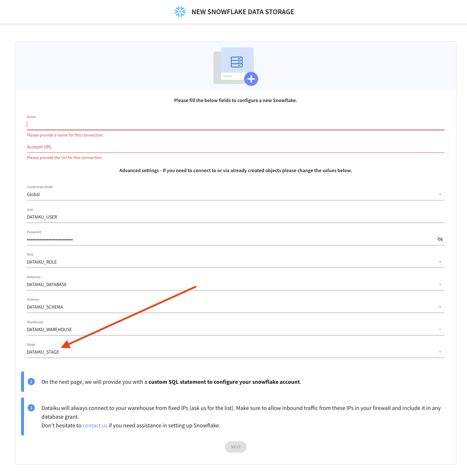This screenshot has width=467, height=476.
Task: Expand the Database dropdown DATAIKU_DATABASE
Action: 236,285
